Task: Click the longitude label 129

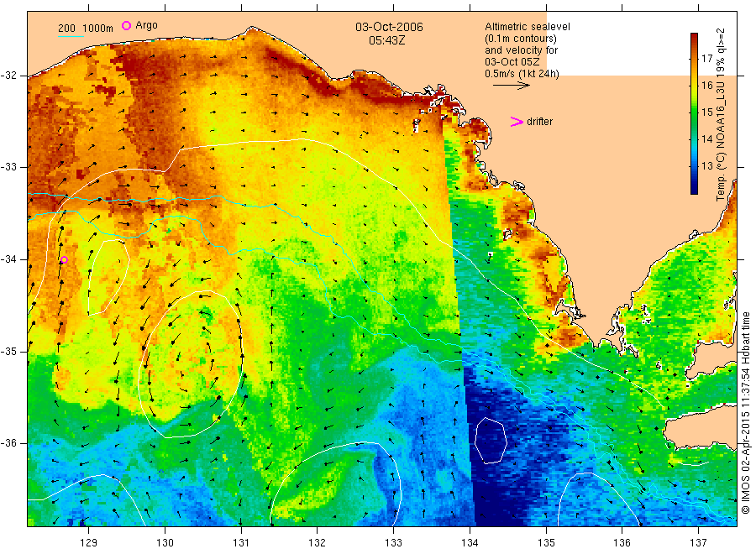Action: (x=89, y=543)
